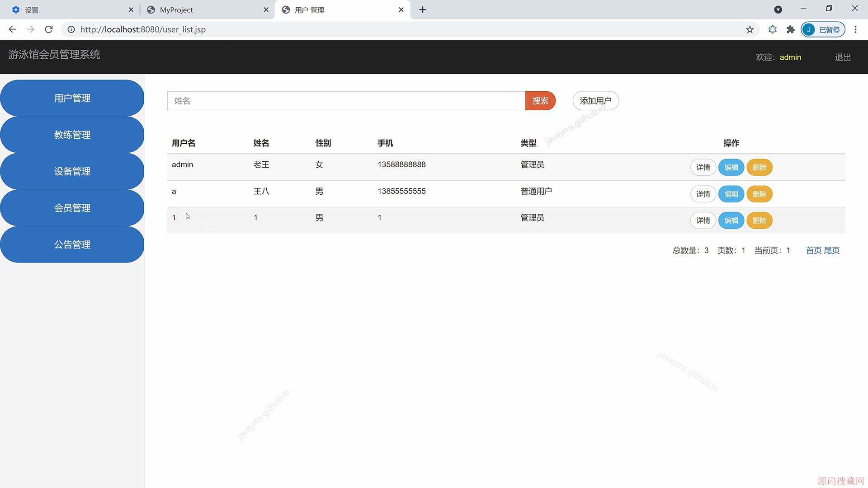Delete user 王八 via orange 删除 button
The height and width of the screenshot is (488, 868).
[x=759, y=194]
